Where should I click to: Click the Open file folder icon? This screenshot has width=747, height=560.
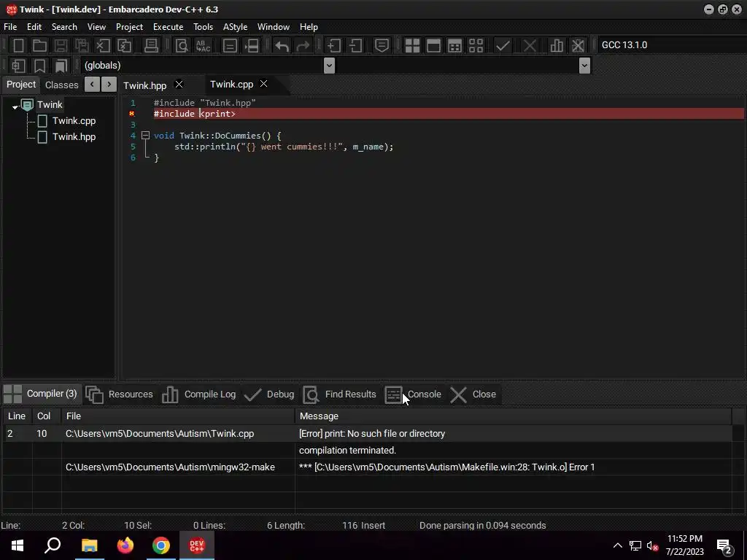click(39, 45)
